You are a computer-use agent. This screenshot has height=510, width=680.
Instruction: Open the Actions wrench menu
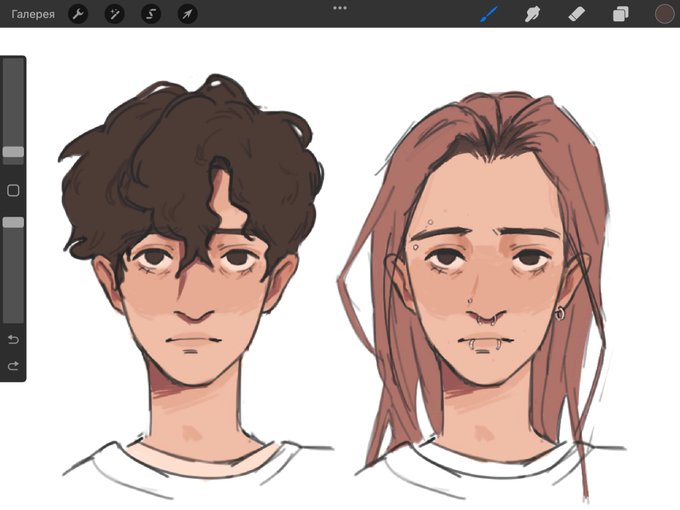(x=78, y=14)
